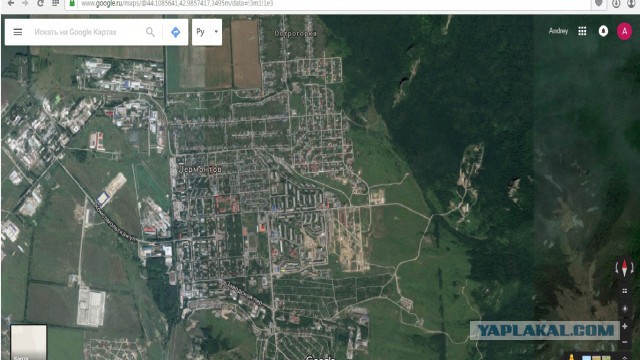Switch to map view via 'Карта' thumbnail
Screen dimensions: 640x360
[29, 342]
